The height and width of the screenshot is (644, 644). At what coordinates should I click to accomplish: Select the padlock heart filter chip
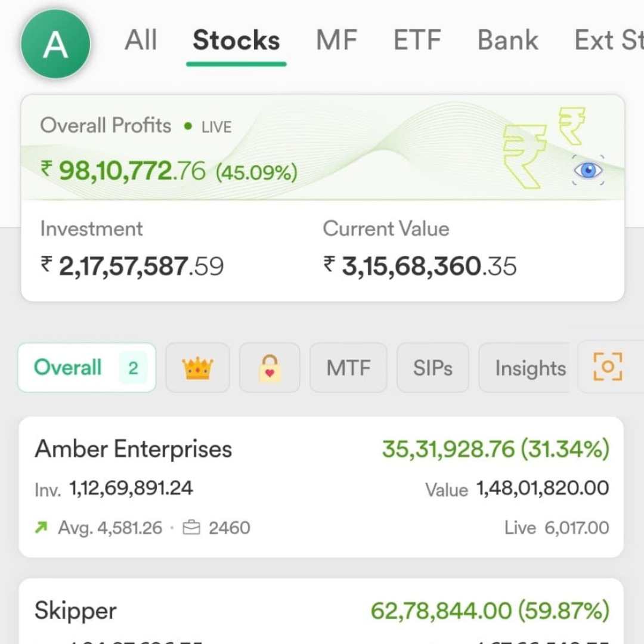(x=270, y=367)
